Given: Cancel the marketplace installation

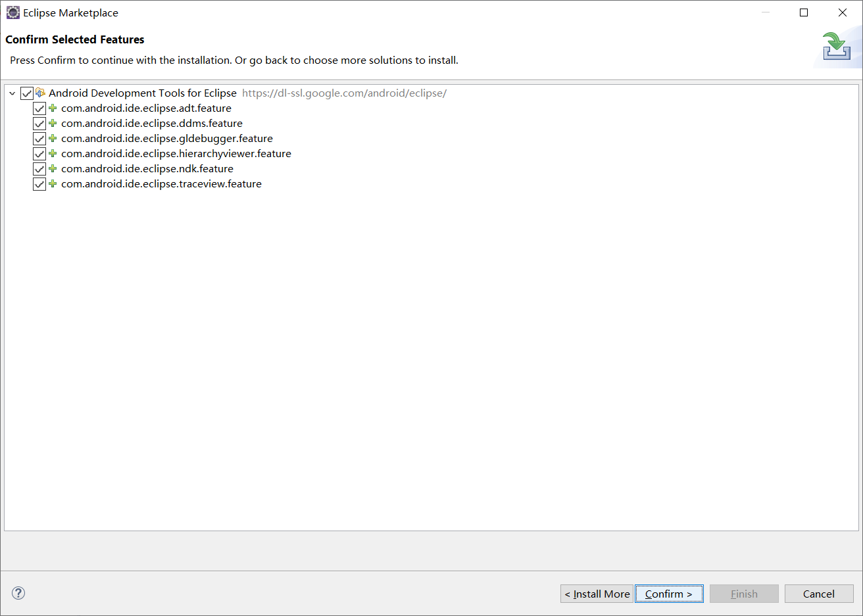Looking at the screenshot, I should point(819,594).
